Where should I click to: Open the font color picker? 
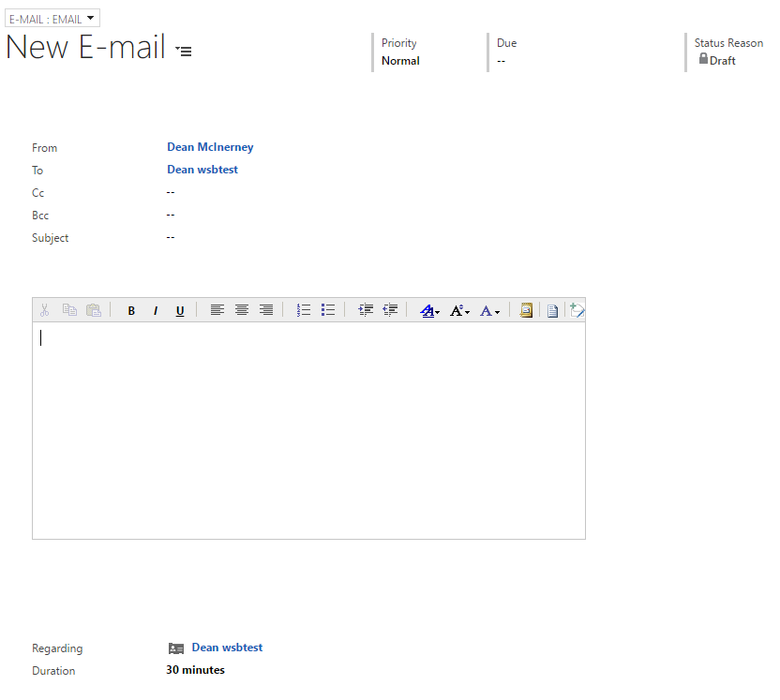pyautogui.click(x=489, y=311)
